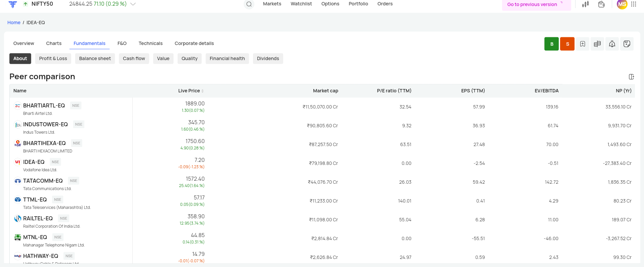The image size is (644, 267).
Task: Click the EPS (TTM) column header
Action: (473, 91)
